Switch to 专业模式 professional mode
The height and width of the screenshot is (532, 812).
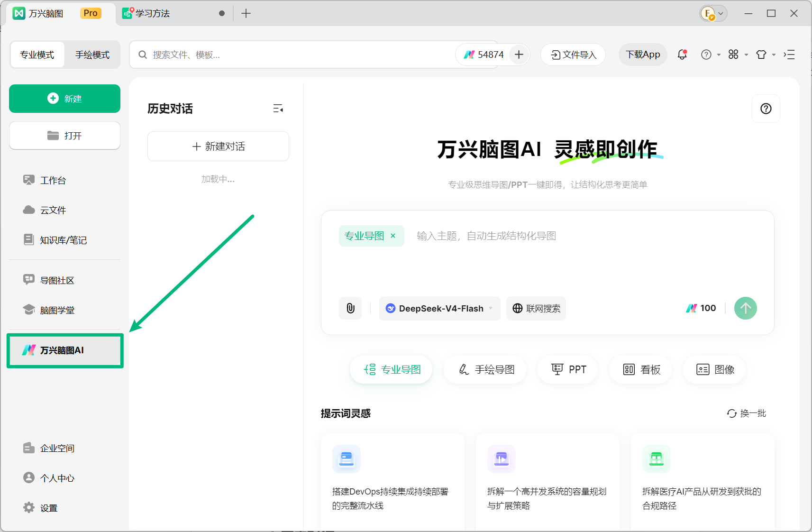(37, 55)
